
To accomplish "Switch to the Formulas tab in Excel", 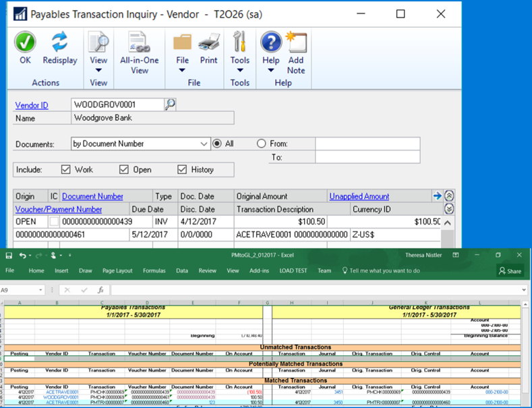I will point(154,270).
